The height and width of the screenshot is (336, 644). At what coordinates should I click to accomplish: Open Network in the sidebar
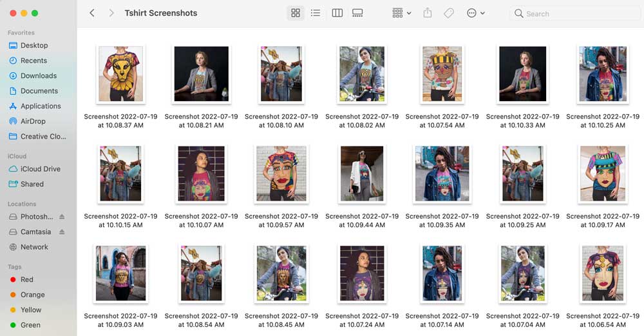click(35, 247)
